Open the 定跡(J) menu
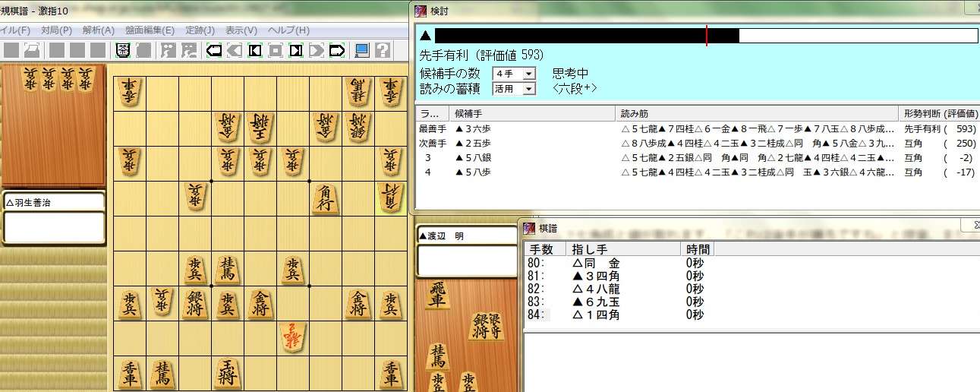Image resolution: width=980 pixels, height=392 pixels. tap(200, 30)
